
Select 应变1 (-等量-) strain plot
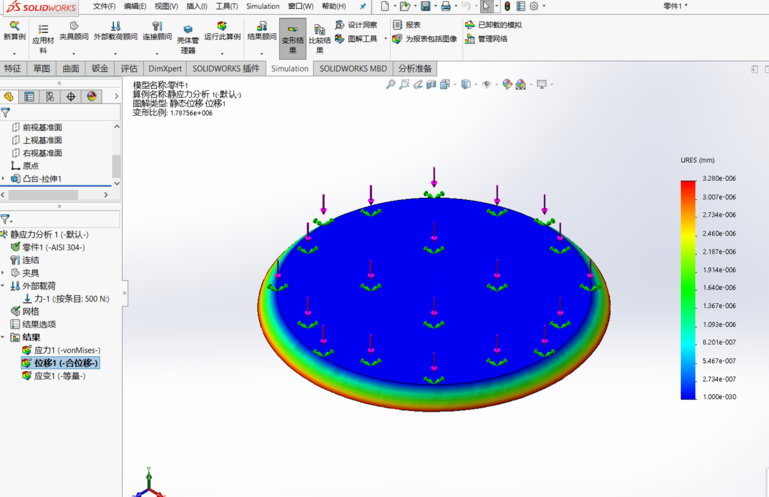54,376
